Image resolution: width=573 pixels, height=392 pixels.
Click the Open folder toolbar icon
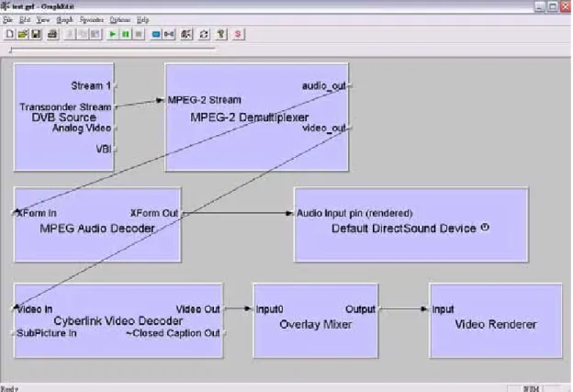coord(22,34)
